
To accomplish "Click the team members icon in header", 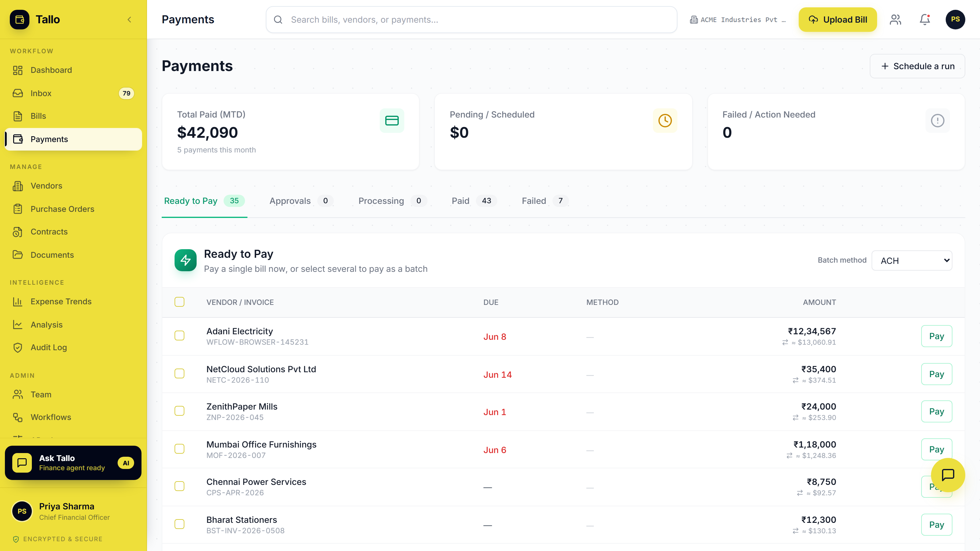I will coord(895,19).
